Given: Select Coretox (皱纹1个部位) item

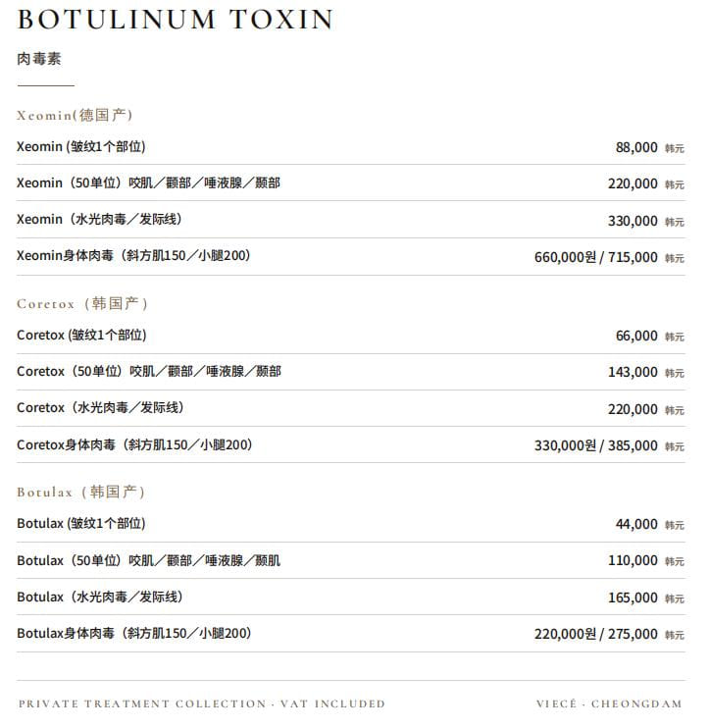Looking at the screenshot, I should pyautogui.click(x=81, y=335).
